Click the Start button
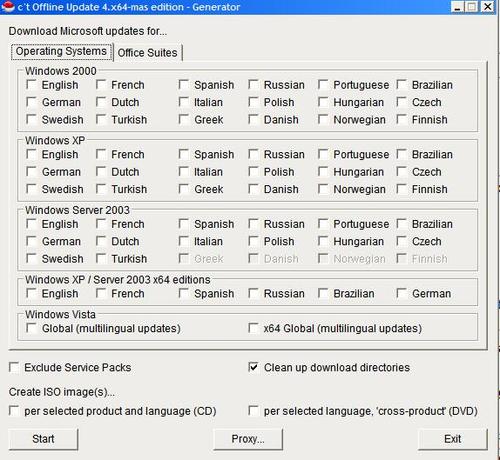The height and width of the screenshot is (460, 500). (x=43, y=439)
